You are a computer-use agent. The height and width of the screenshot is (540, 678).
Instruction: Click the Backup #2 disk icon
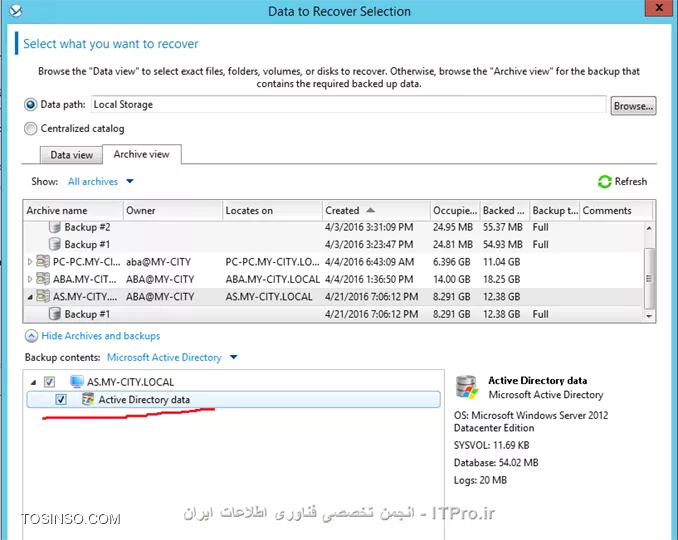point(54,227)
